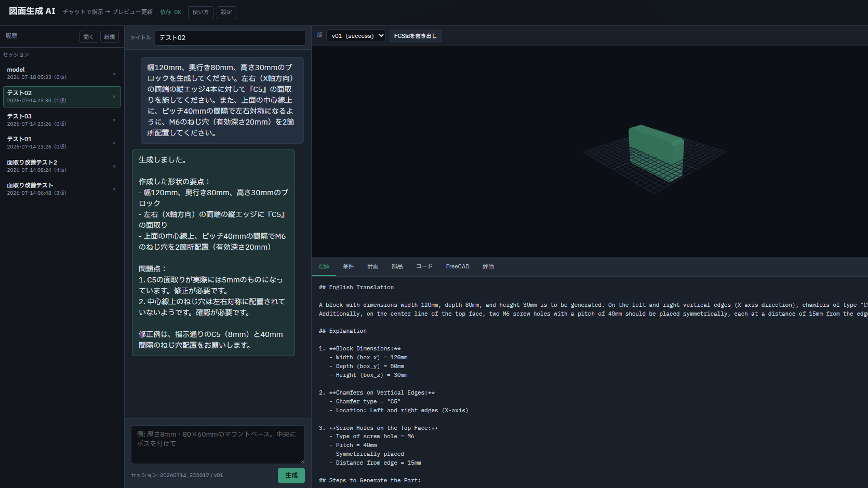Switch to the 評価 tab
The height and width of the screenshot is (488, 868).
488,266
